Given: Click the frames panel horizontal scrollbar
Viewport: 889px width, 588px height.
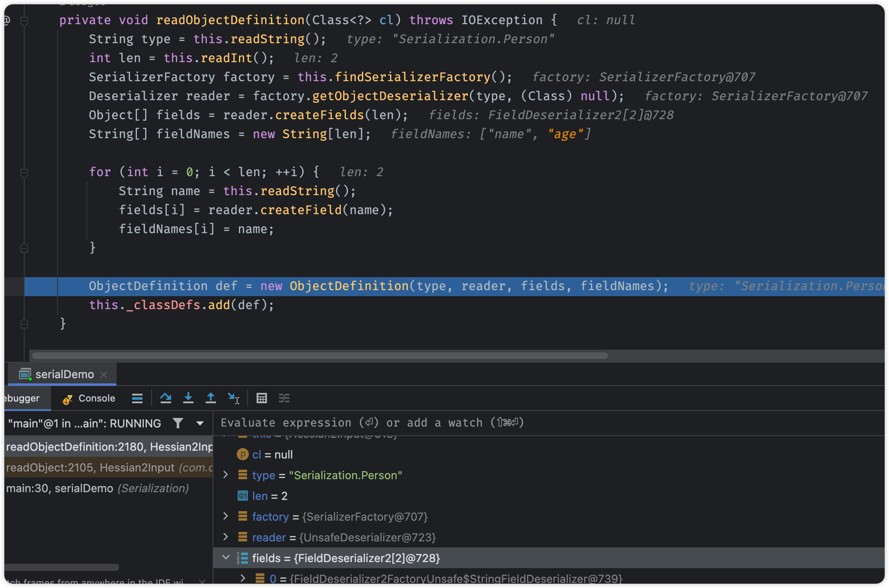Looking at the screenshot, I should (62, 567).
